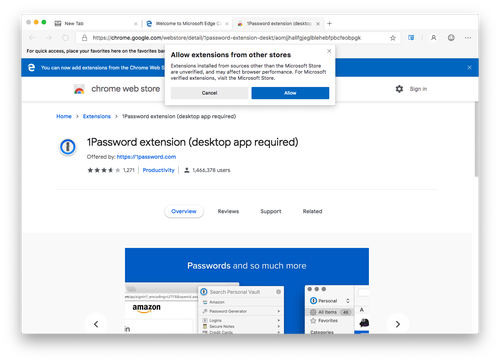Click the 1,271 ratings count
500x362 pixels.
[x=129, y=170]
